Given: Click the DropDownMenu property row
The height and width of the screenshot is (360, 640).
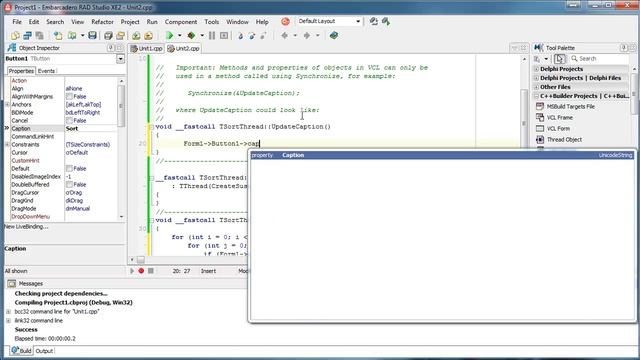Looking at the screenshot, I should pos(64,217).
